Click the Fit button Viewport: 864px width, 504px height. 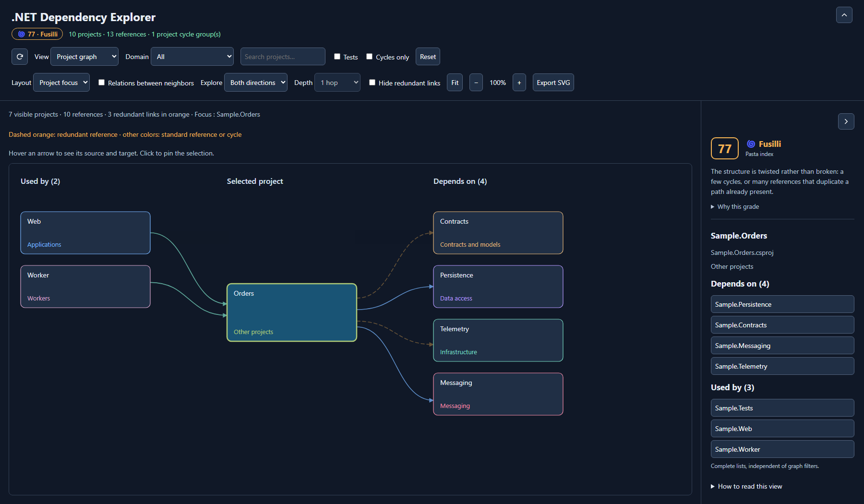click(455, 83)
